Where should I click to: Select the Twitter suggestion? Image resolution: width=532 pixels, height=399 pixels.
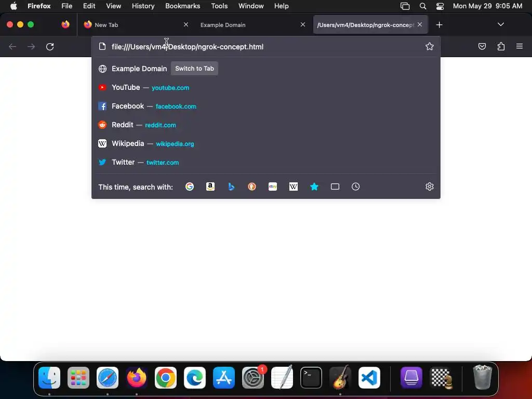pos(266,162)
